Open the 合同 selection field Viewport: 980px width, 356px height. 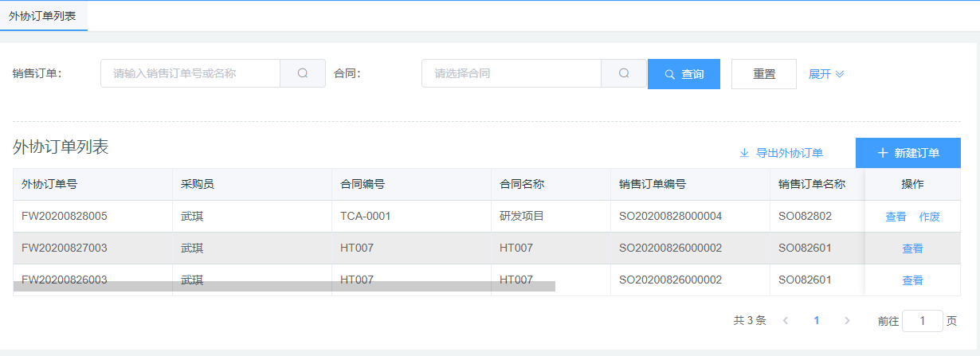511,73
